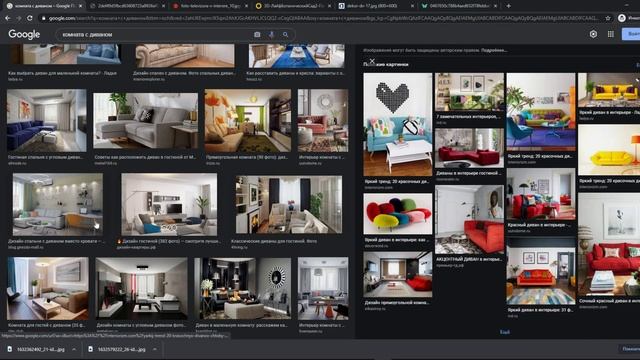Switch to the yellow-circle icon tab
The width and height of the screenshot is (640, 360).
[292, 6]
